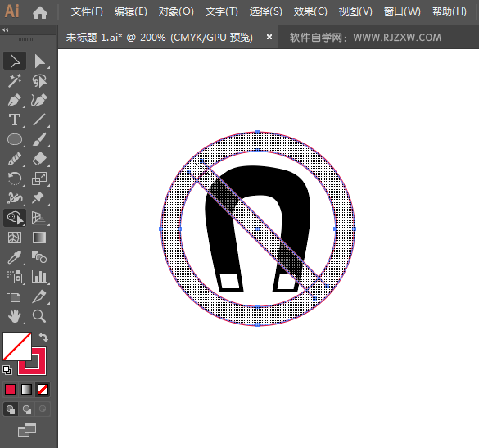Swap fill and stroke arrows
479x448 pixels.
[x=43, y=337]
